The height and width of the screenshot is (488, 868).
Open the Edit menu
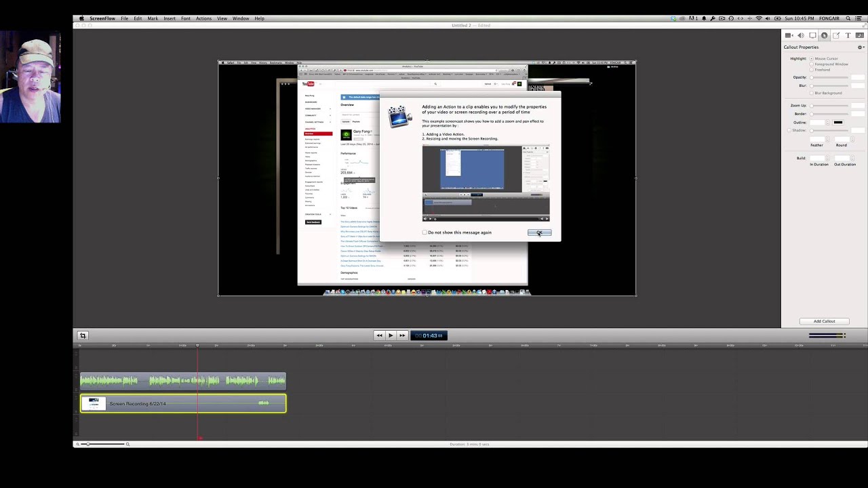pyautogui.click(x=138, y=18)
